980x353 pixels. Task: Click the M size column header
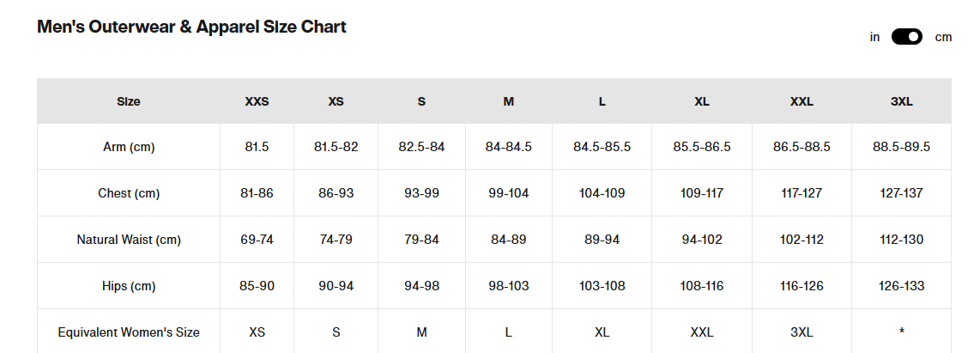508,101
